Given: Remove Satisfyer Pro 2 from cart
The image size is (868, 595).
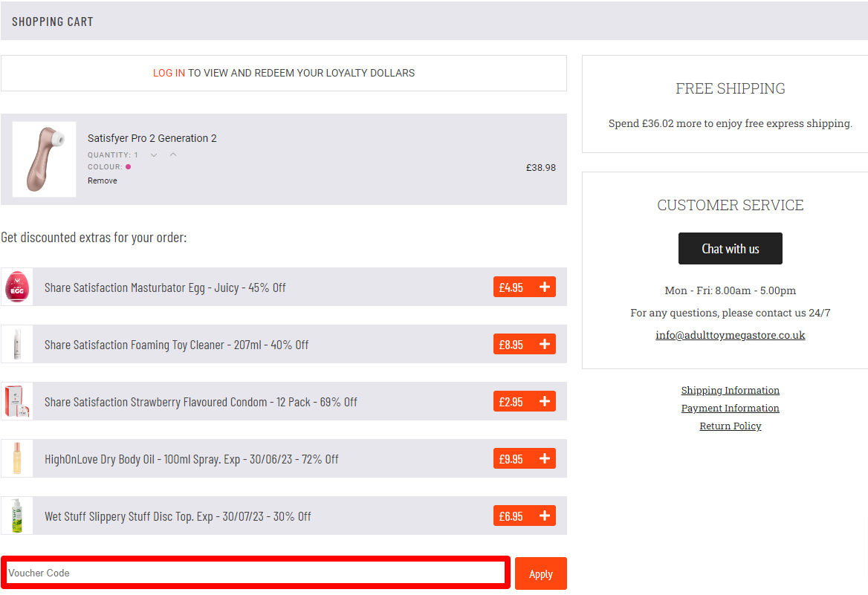Looking at the screenshot, I should click(x=103, y=181).
